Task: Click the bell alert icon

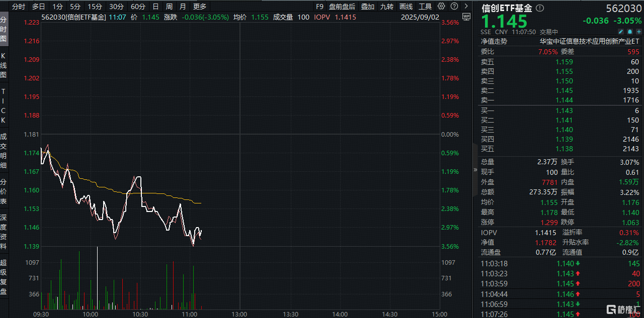Action: [629, 31]
